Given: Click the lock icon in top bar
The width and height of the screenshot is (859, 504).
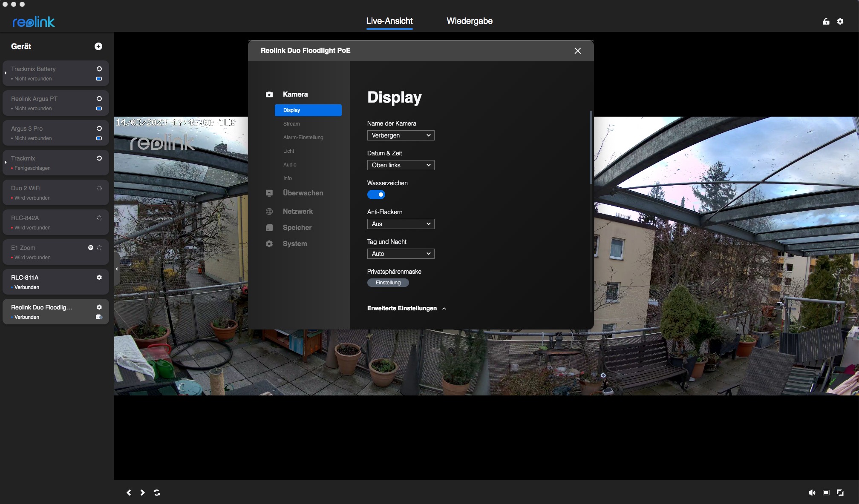Looking at the screenshot, I should click(826, 22).
